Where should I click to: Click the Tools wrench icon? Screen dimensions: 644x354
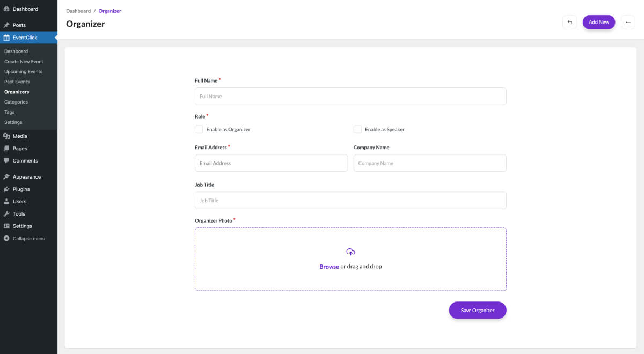click(x=6, y=214)
